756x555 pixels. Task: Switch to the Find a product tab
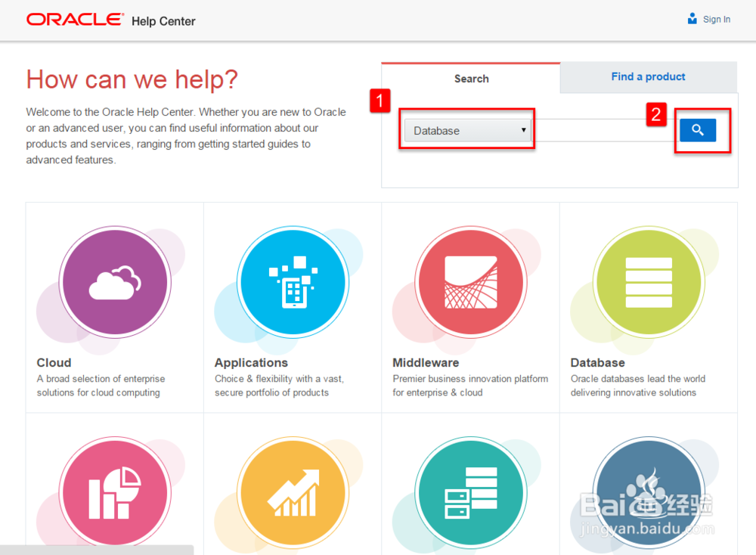648,76
